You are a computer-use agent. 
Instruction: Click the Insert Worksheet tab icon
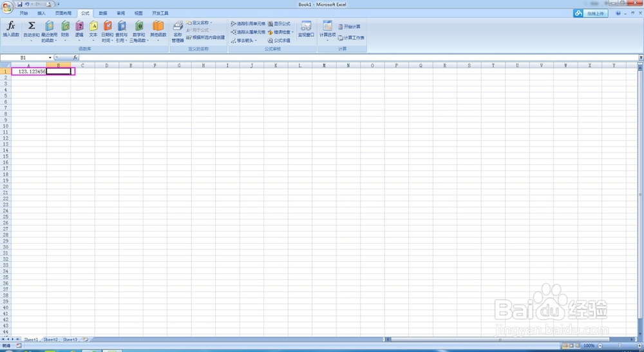86,340
